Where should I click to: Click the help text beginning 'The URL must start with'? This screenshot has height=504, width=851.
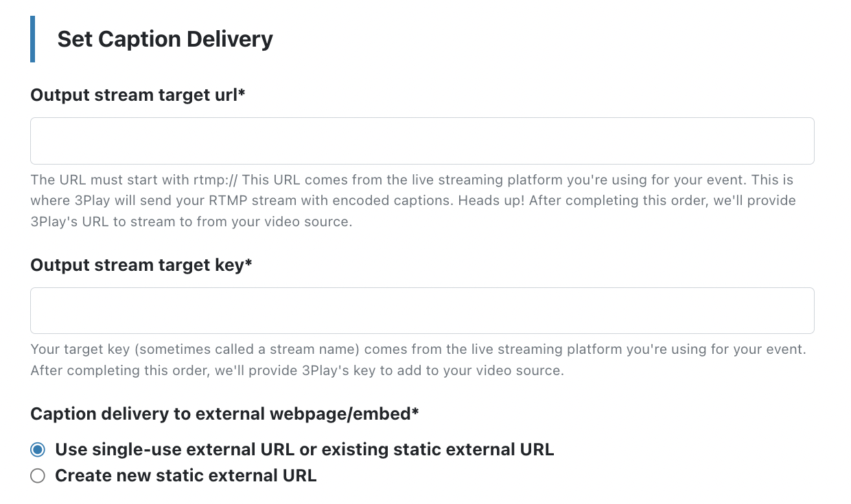[412, 201]
